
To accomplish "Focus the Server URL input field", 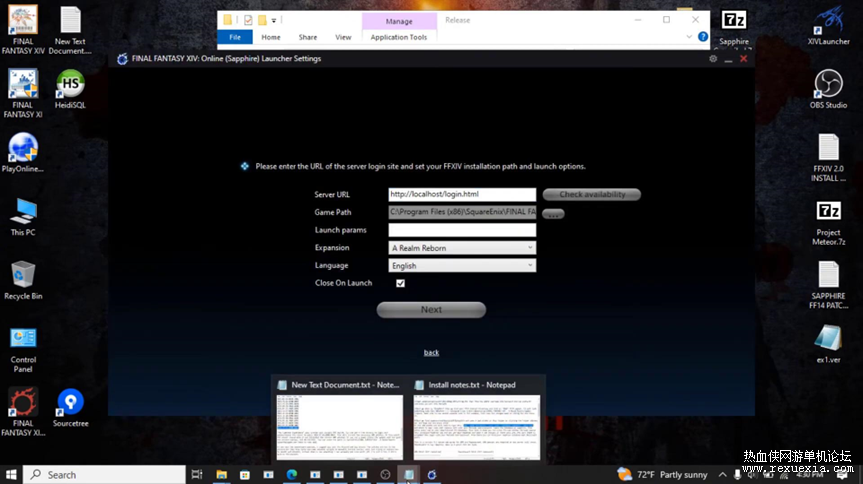I will point(462,194).
